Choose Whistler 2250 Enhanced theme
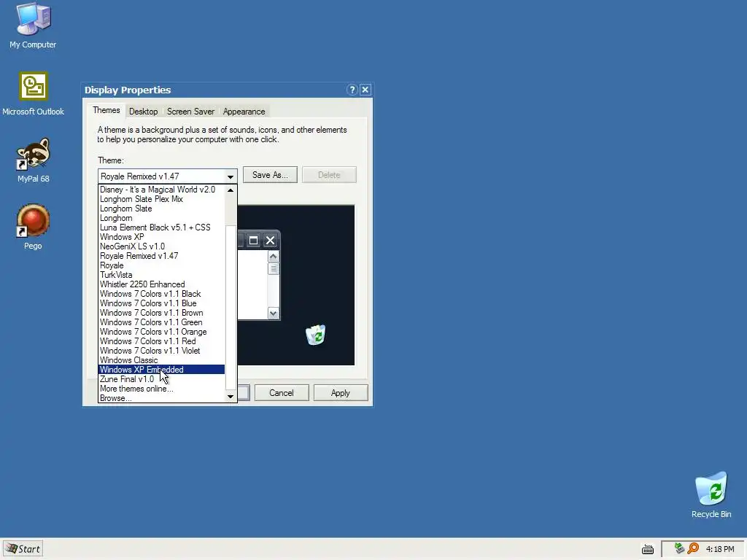The width and height of the screenshot is (747, 560). point(161,284)
